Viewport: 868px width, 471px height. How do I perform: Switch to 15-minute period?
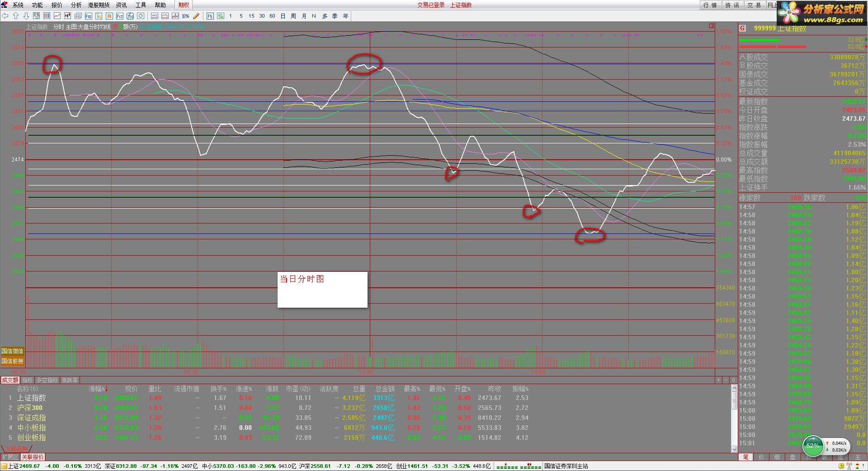[x=251, y=16]
